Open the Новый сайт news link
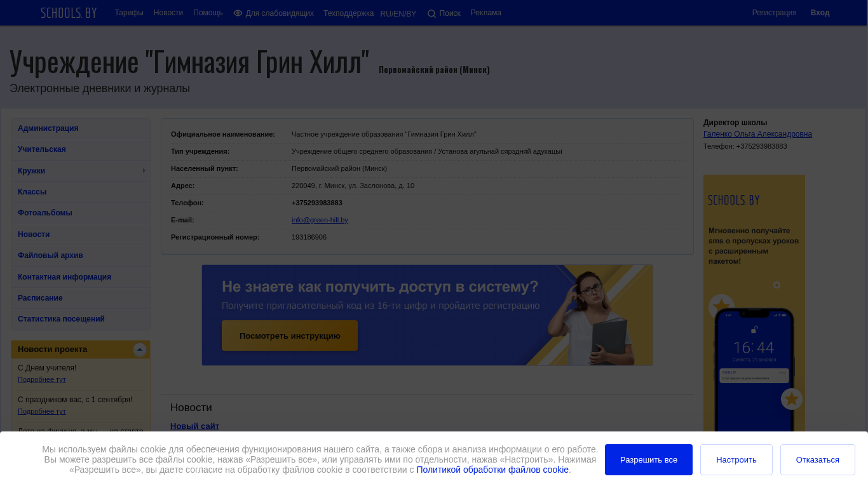The image size is (868, 488). tap(194, 426)
